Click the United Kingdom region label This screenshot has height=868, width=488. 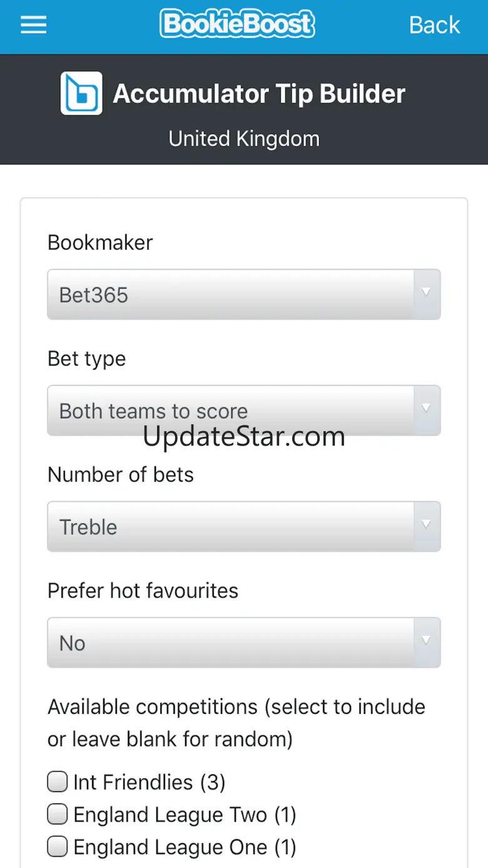pyautogui.click(x=244, y=138)
